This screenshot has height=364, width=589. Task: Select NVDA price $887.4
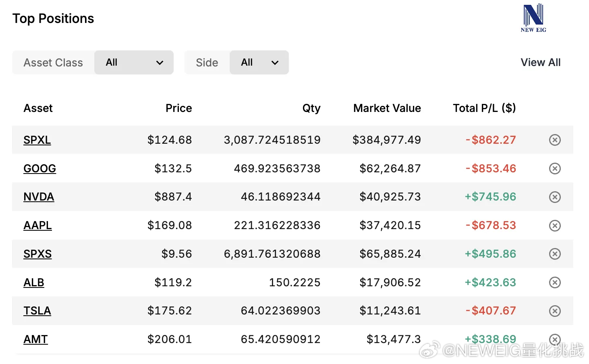coord(173,197)
